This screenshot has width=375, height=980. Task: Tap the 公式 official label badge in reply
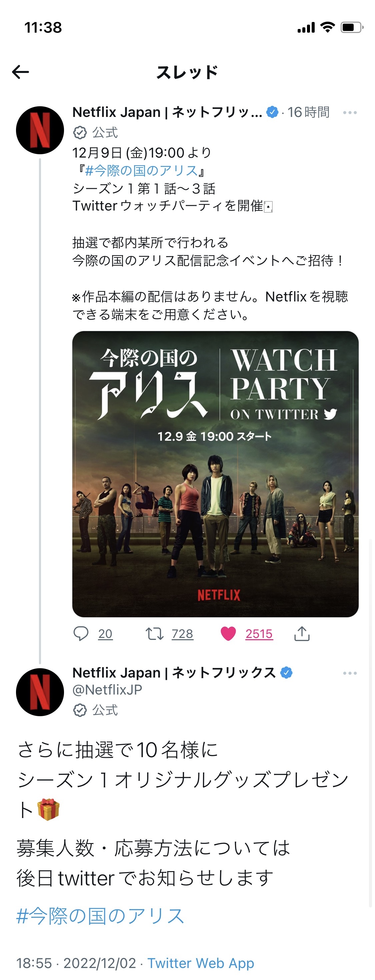(x=96, y=710)
